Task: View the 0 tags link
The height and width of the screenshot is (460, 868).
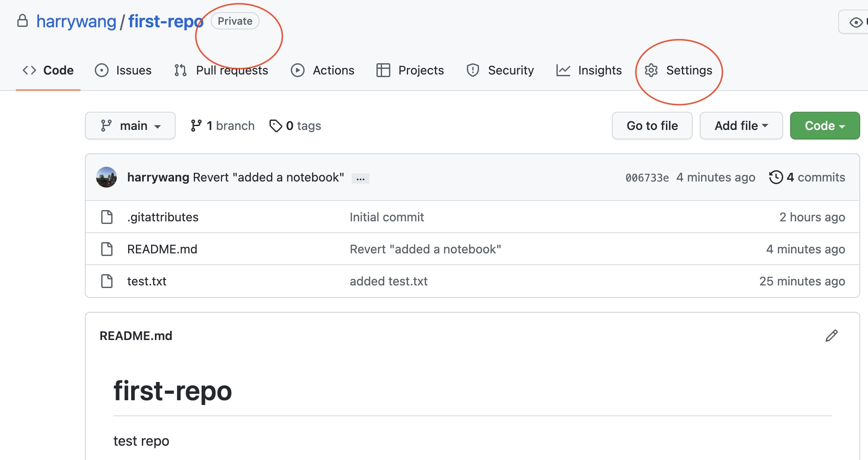Action: click(x=295, y=126)
